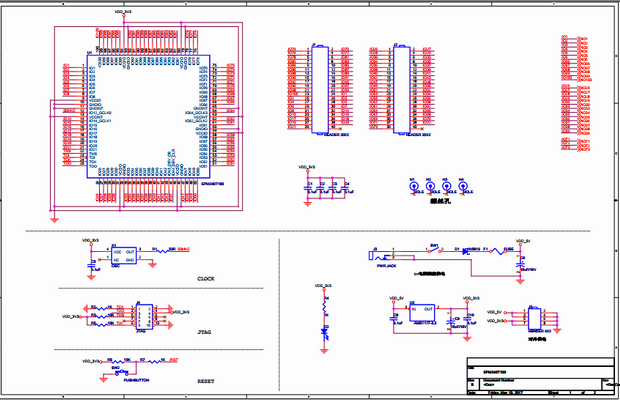Select the 10K resistor R6 in reset circuit
620x400 pixels.
click(119, 360)
